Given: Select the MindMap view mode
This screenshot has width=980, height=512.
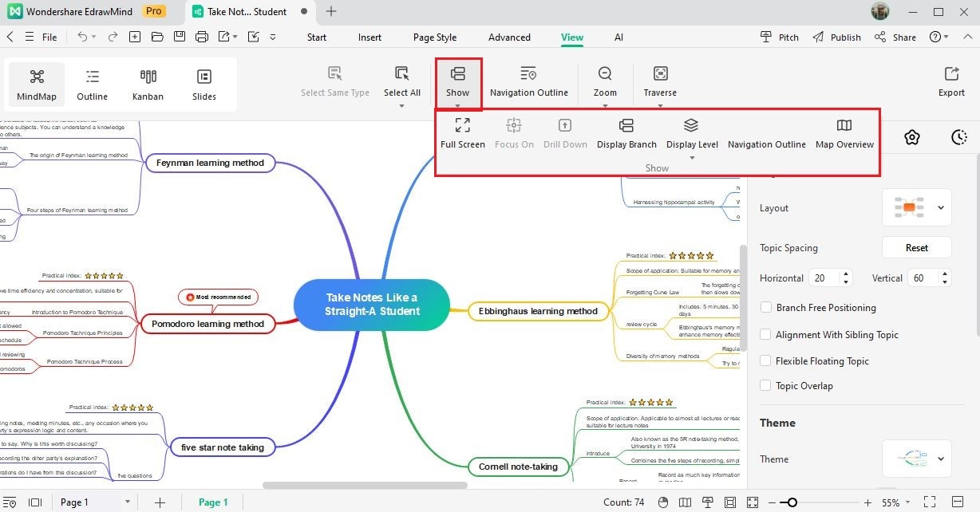Looking at the screenshot, I should (37, 85).
